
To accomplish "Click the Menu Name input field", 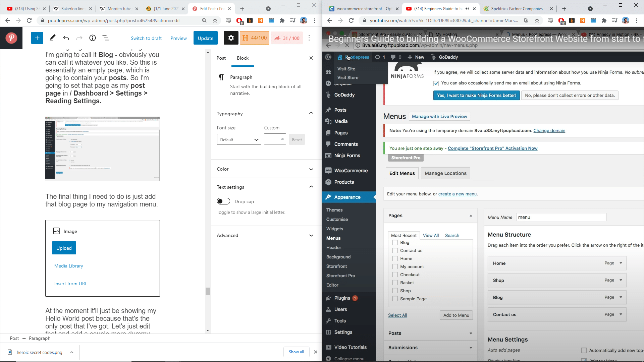I will pos(561,217).
